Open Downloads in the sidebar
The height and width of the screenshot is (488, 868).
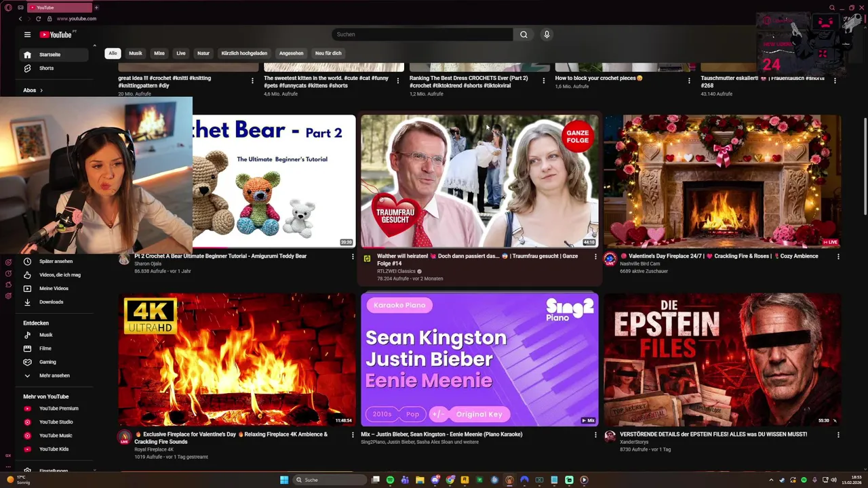coord(51,302)
